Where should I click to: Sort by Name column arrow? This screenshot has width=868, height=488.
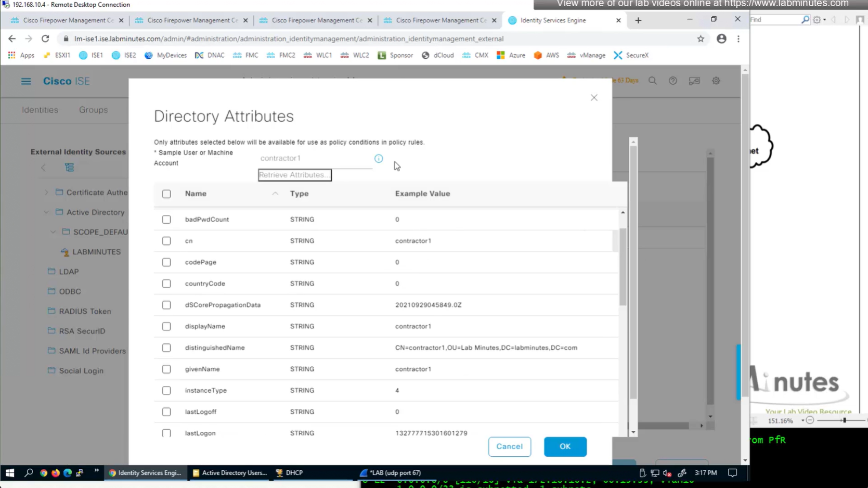click(275, 194)
